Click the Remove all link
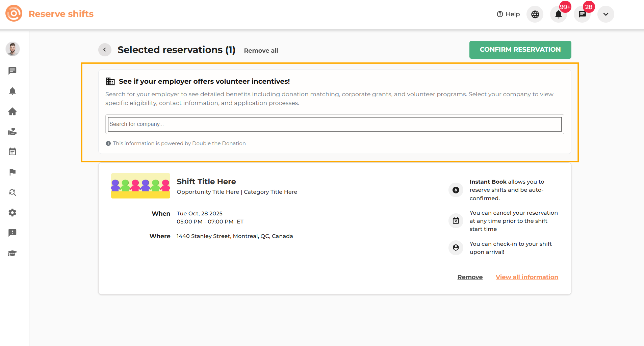 pos(261,51)
